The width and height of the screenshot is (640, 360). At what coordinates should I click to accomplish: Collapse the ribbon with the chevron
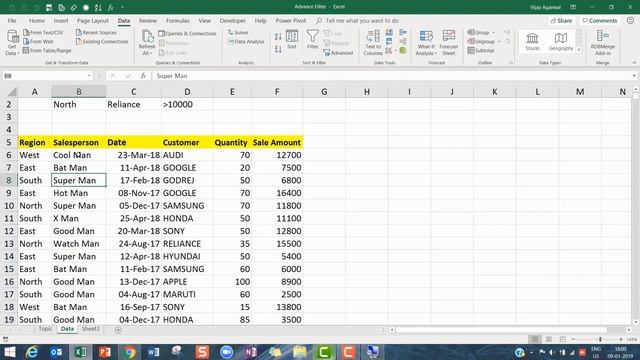point(634,63)
